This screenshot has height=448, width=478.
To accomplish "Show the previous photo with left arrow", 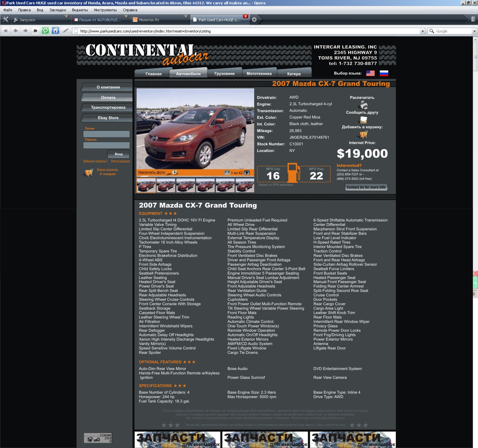I will point(227,173).
